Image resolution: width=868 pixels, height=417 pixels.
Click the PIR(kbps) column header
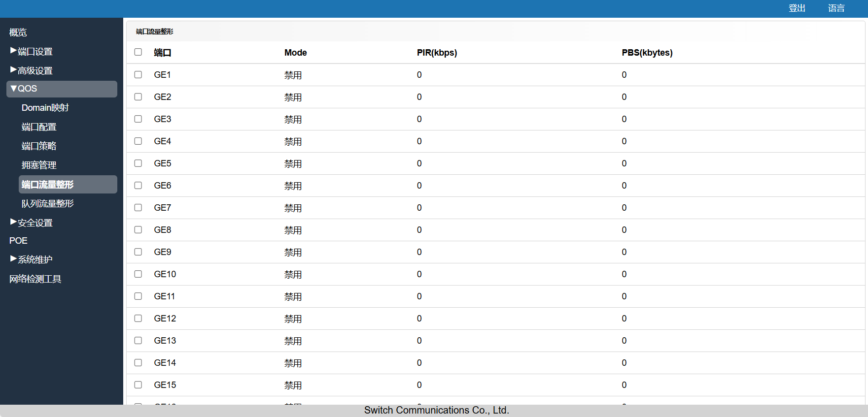[x=437, y=53]
